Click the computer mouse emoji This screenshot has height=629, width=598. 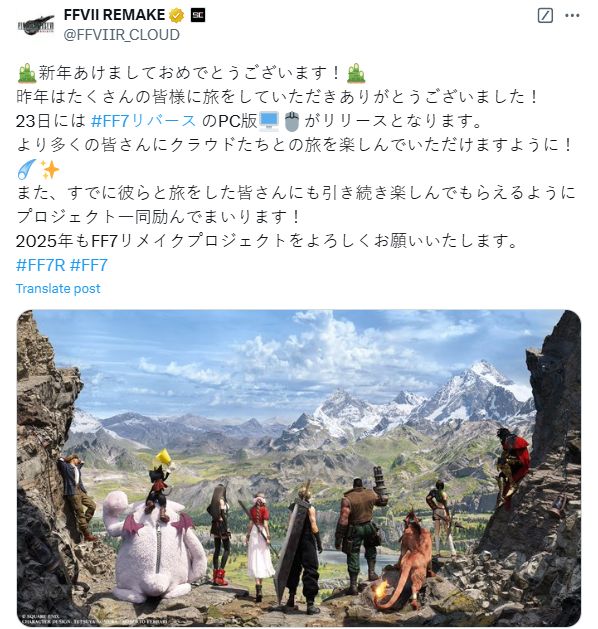[x=292, y=122]
